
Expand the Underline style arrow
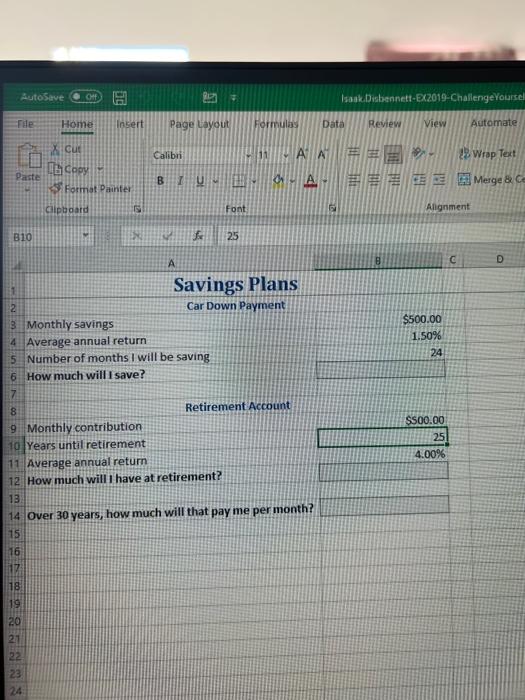(216, 181)
